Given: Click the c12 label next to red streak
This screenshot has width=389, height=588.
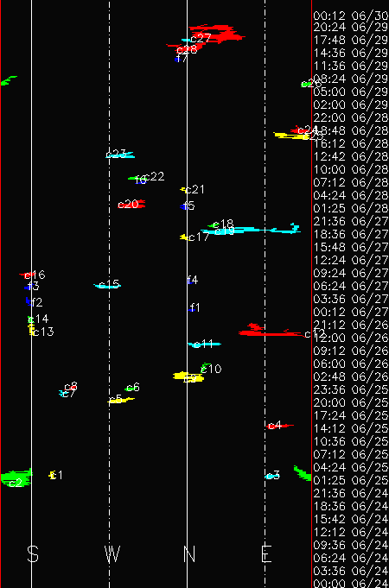Looking at the screenshot, I should [314, 334].
